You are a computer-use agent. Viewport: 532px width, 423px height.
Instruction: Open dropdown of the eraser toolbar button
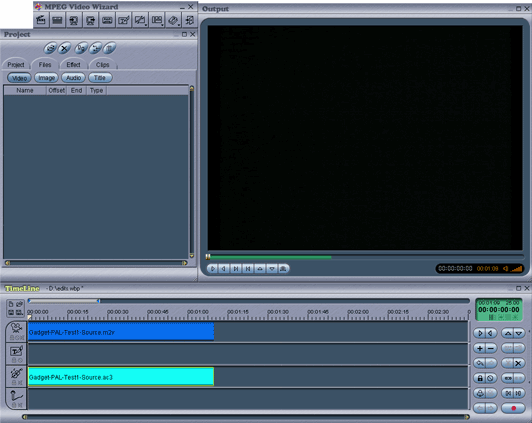coord(179,25)
